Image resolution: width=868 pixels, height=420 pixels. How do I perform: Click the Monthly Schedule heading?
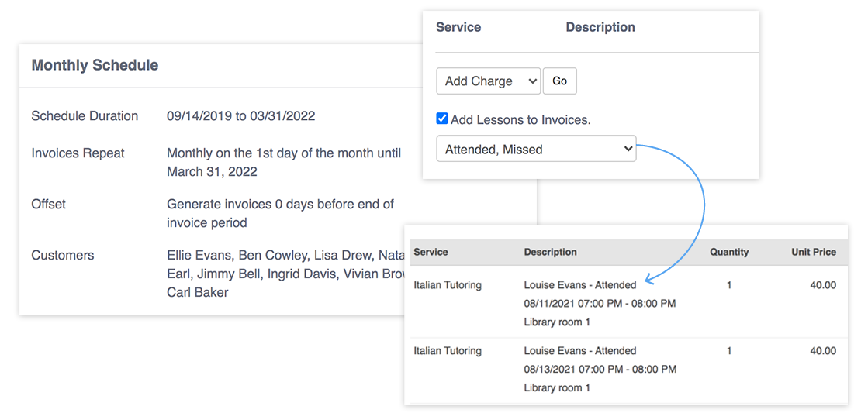pyautogui.click(x=95, y=65)
